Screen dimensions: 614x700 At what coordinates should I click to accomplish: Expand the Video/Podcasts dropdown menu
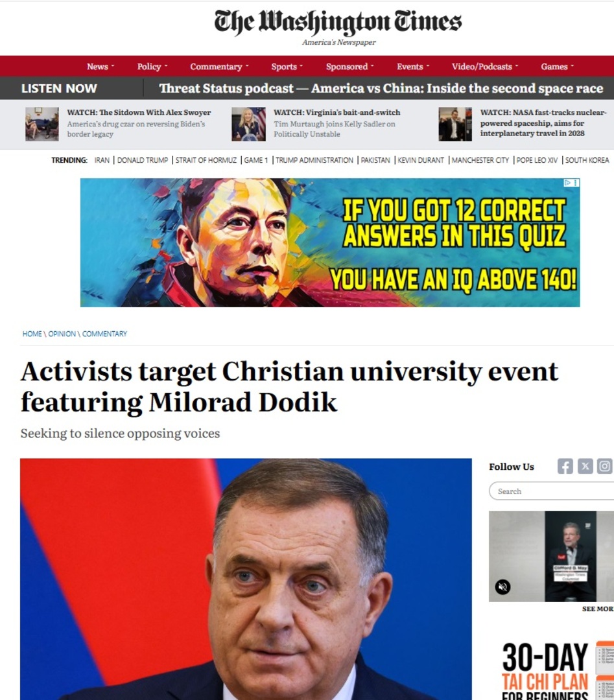pyautogui.click(x=485, y=67)
